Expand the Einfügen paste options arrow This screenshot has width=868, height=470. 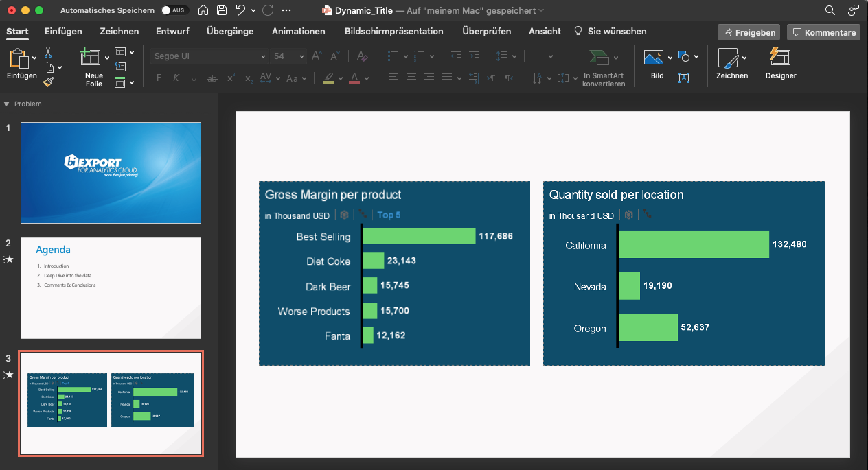click(x=34, y=58)
